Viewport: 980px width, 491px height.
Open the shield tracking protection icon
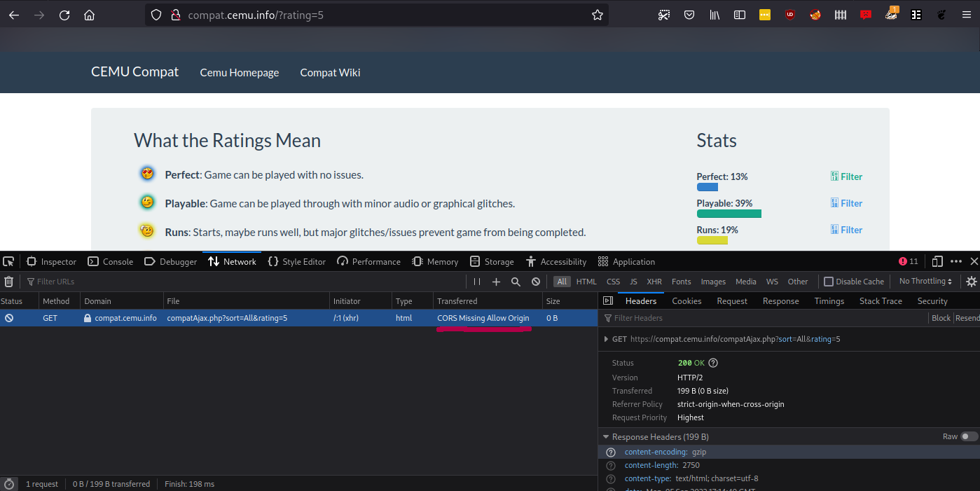pyautogui.click(x=156, y=15)
